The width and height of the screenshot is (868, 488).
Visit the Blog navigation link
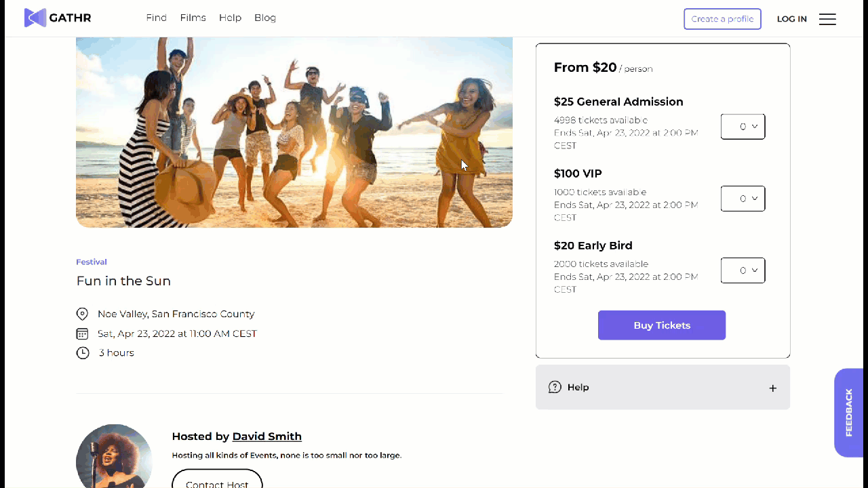click(264, 18)
